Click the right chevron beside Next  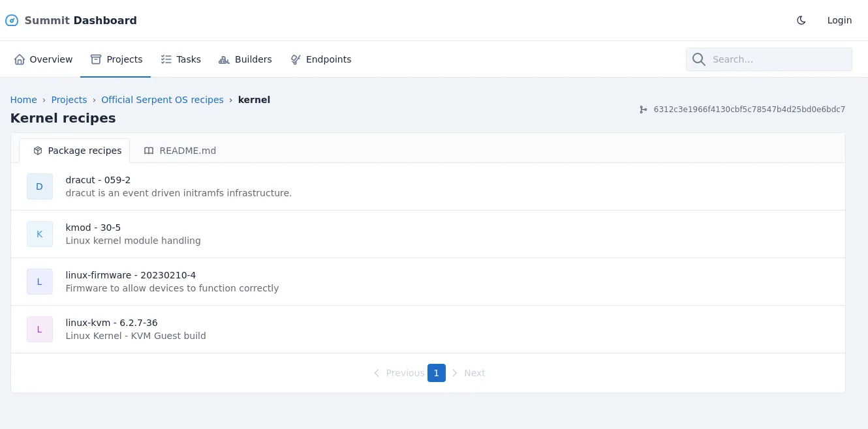pos(455,373)
